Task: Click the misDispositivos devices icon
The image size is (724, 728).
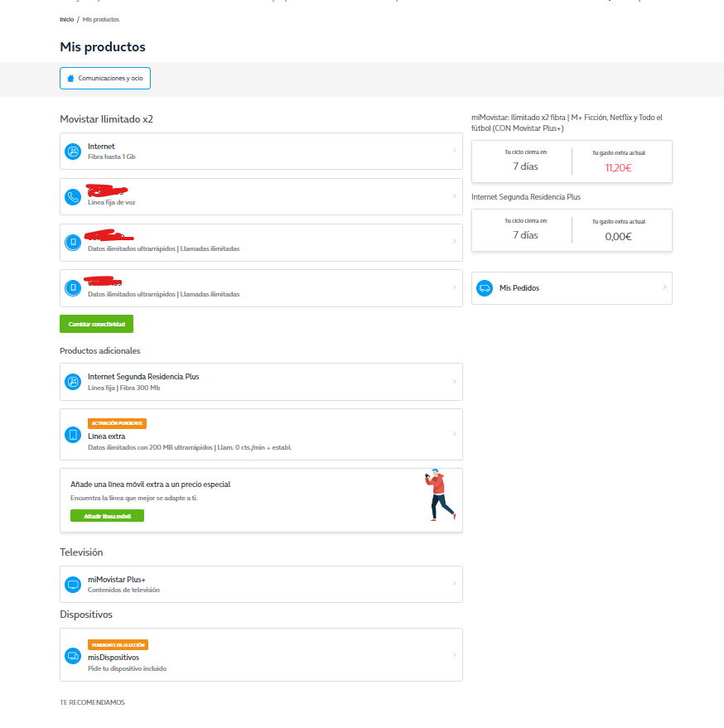Action: (x=73, y=655)
